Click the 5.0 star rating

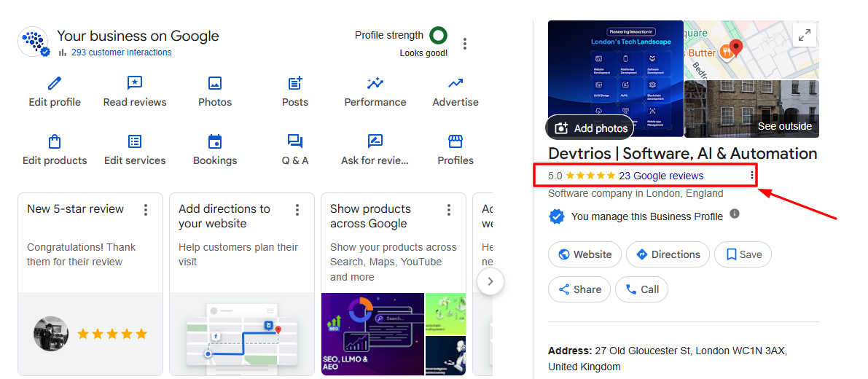(x=582, y=176)
